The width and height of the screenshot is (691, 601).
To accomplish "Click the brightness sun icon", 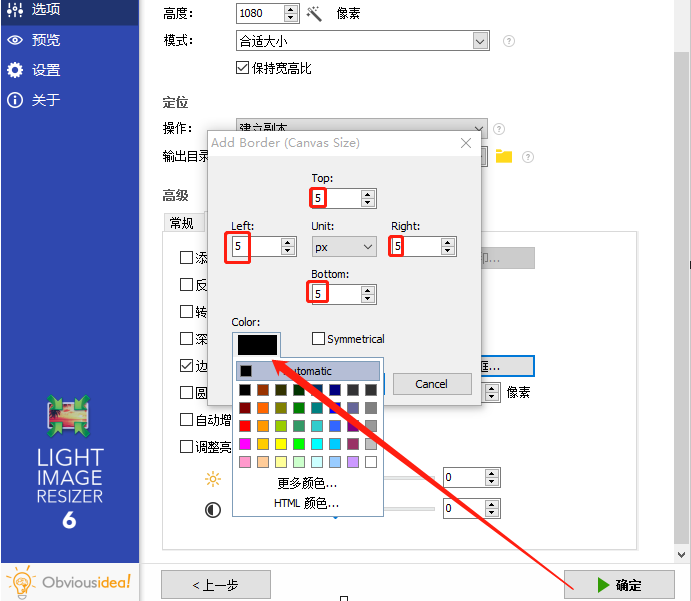I will click(x=213, y=479).
